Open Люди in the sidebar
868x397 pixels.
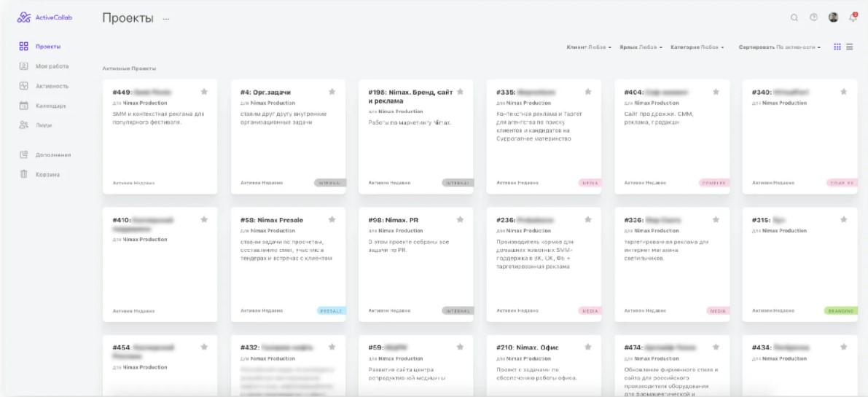point(36,125)
